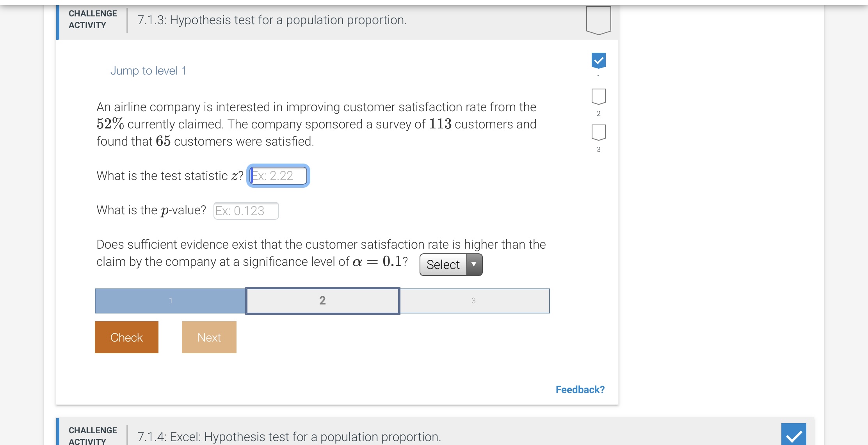Expand the sufficient evidence answer choices

[450, 265]
